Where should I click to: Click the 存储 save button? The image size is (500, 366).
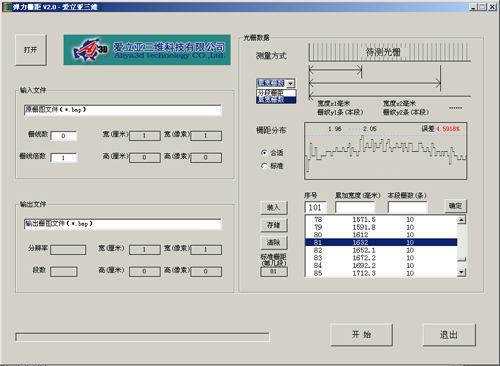pyautogui.click(x=274, y=225)
